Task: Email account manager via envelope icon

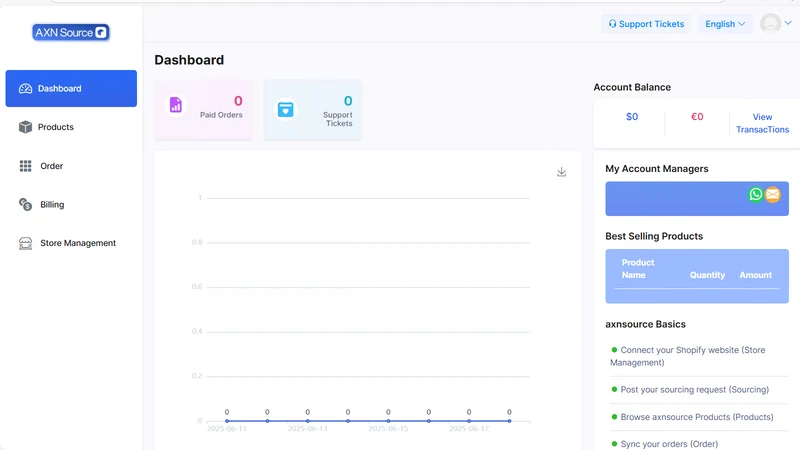Action: coord(772,194)
